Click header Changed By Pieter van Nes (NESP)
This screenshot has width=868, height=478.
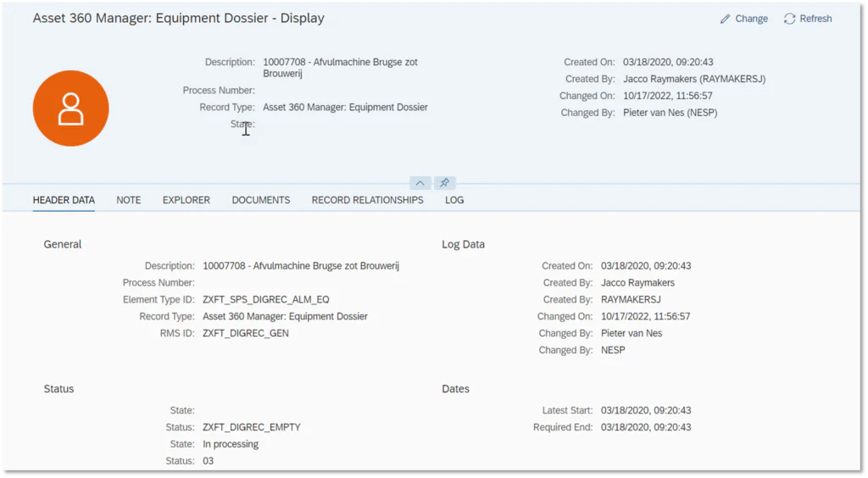(670, 113)
